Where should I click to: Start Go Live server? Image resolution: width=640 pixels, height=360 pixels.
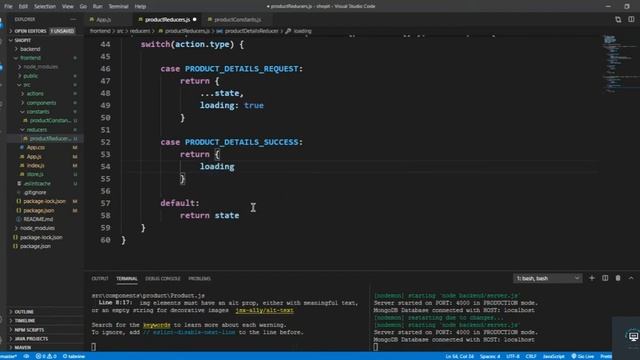[x=583, y=356]
